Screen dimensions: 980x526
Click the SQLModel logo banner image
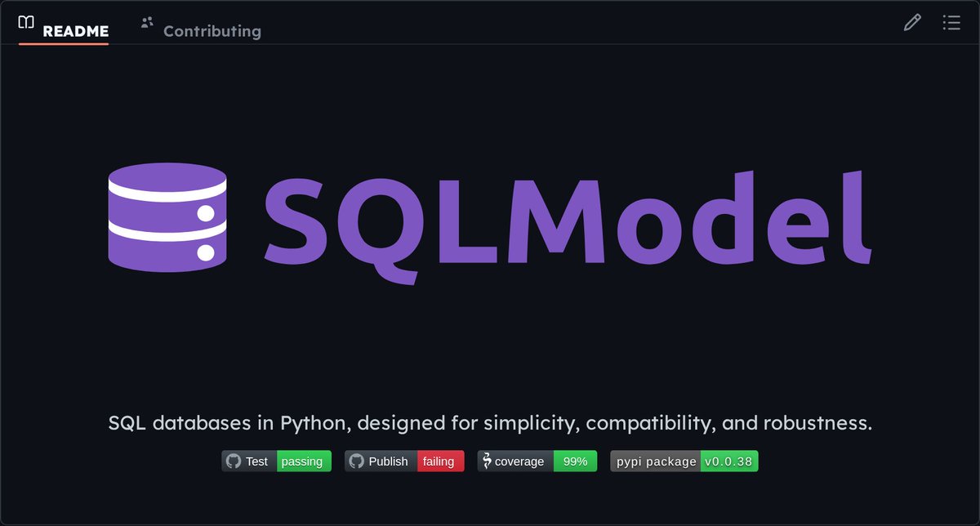coord(490,223)
